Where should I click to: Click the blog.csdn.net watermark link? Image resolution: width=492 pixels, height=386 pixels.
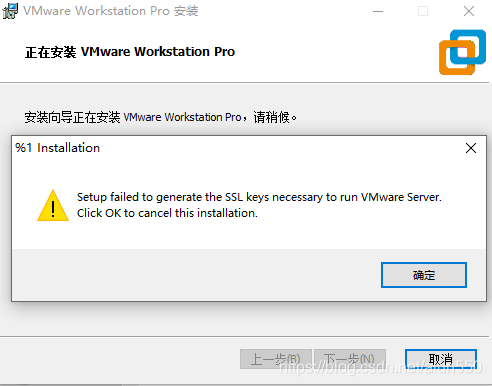click(381, 367)
